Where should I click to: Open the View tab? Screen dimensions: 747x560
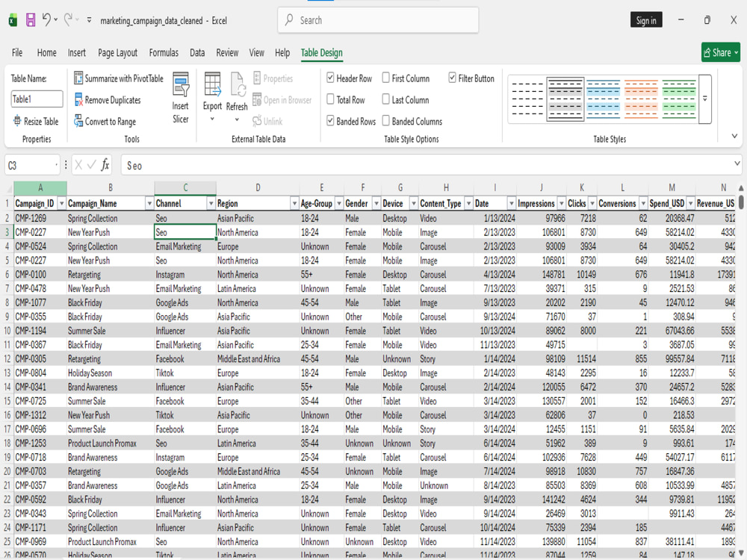(256, 52)
